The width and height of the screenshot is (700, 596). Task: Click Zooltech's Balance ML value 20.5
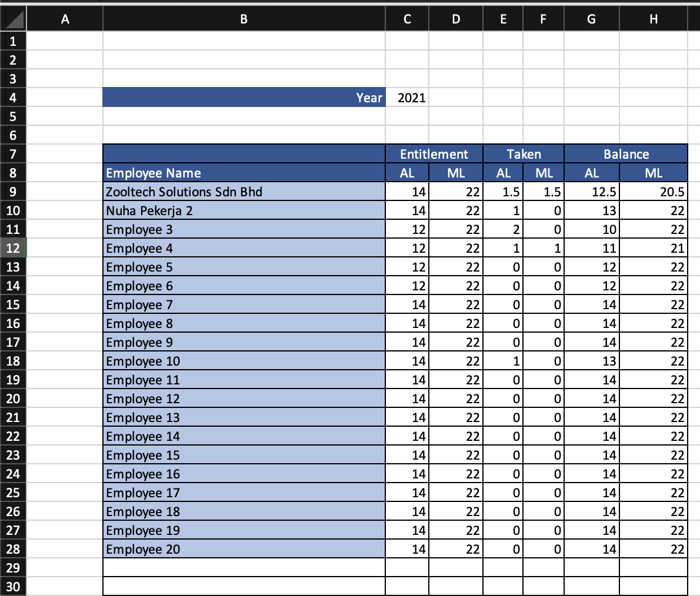point(654,192)
